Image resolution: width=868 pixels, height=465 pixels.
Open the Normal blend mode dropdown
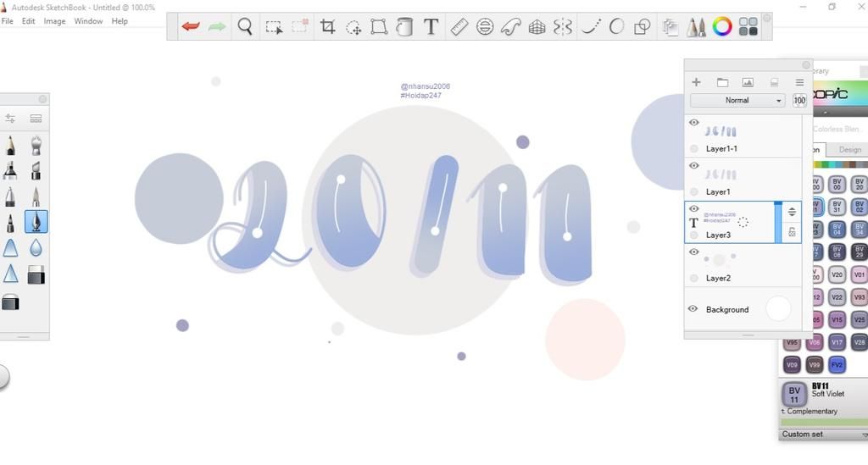737,101
